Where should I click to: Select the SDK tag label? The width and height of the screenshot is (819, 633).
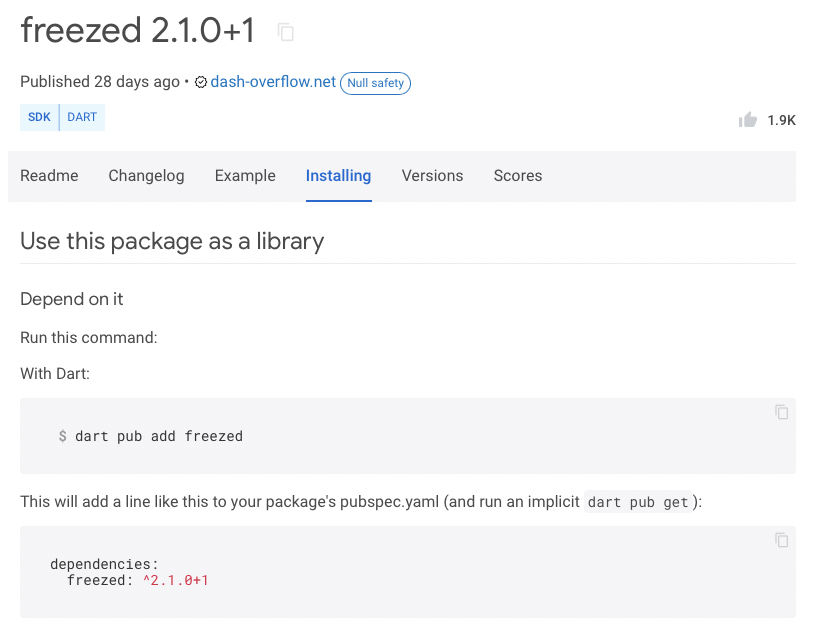pos(39,117)
